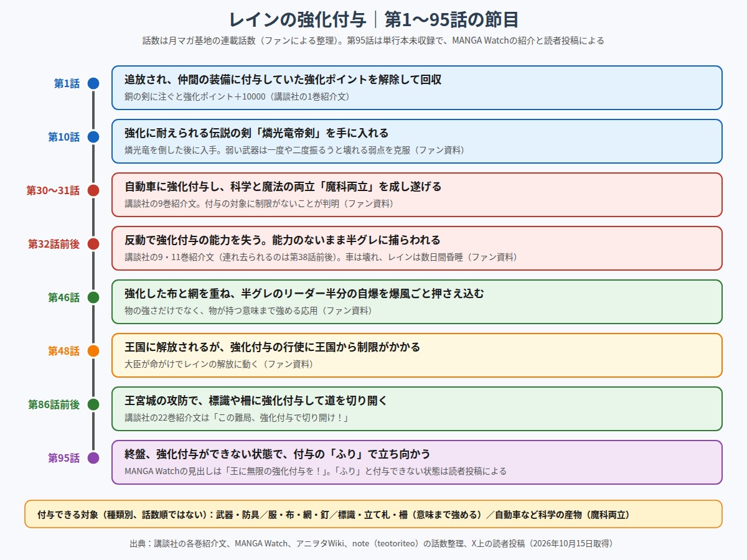Select the episode label "第32話前後"
747x560 pixels.
(54, 244)
